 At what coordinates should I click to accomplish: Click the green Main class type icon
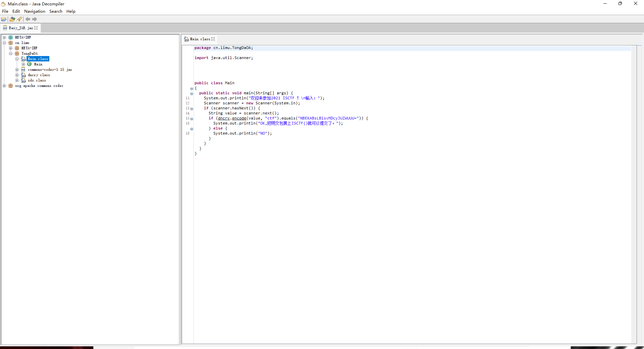click(x=30, y=64)
